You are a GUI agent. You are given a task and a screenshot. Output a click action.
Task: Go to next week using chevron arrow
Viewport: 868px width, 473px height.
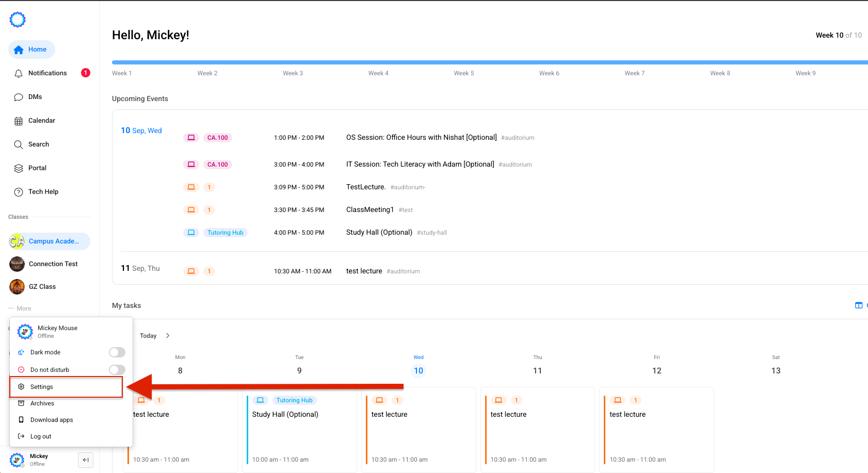pyautogui.click(x=168, y=336)
